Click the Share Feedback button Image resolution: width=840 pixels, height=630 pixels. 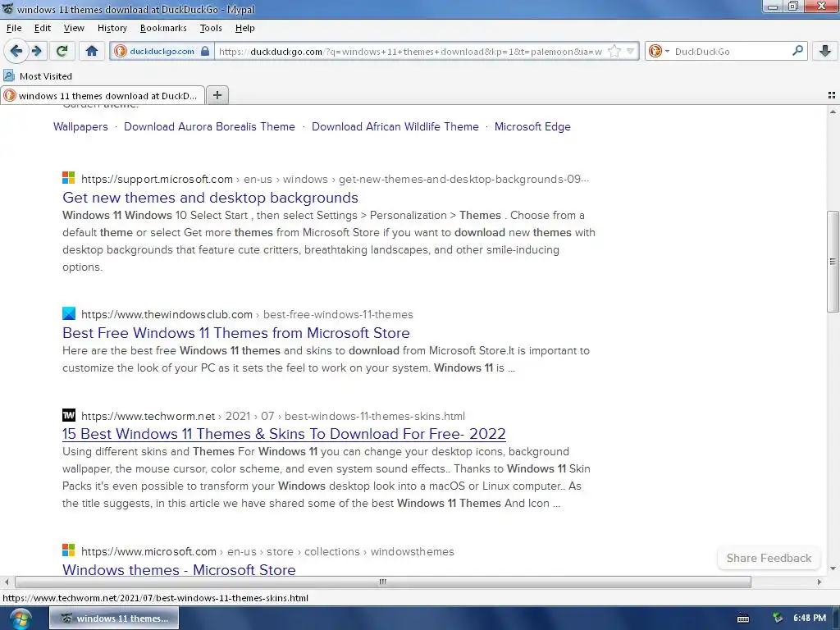point(769,558)
